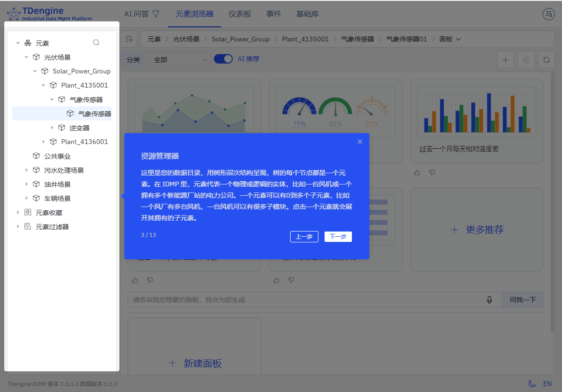The width and height of the screenshot is (562, 392).
Task: Close the 资源管理器 tour popup
Action: pos(360,142)
